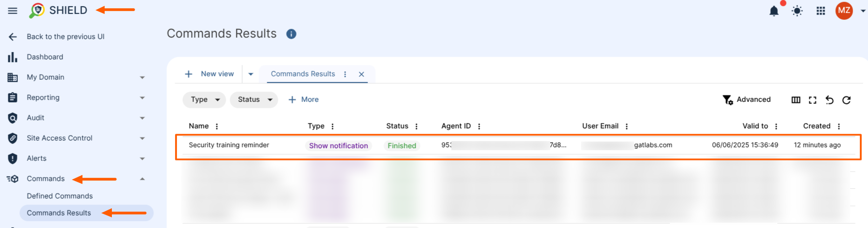Open the Advanced filter settings

746,100
